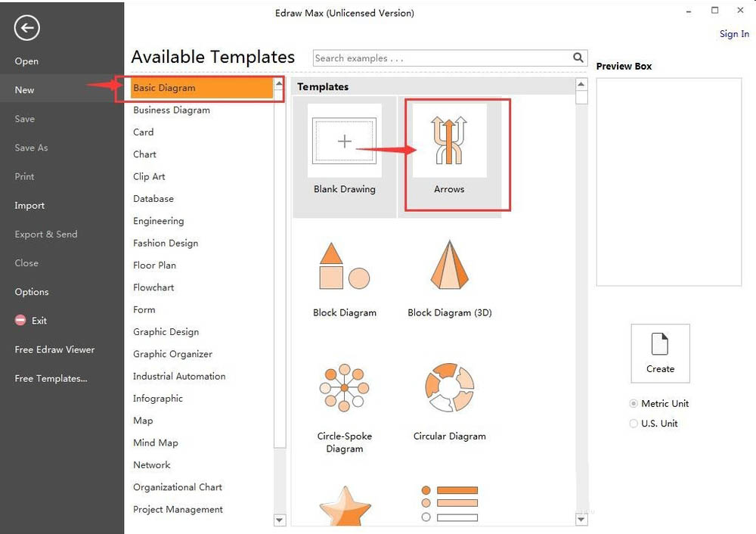The image size is (756, 534).
Task: Click the Templates pane scrollbar thumb
Action: 581,98
